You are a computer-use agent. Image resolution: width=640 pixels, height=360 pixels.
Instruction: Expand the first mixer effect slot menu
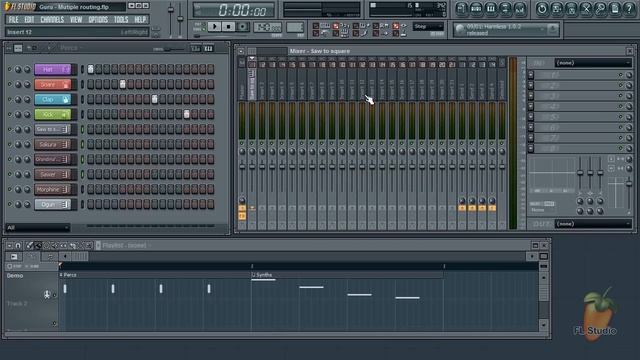[x=531, y=75]
